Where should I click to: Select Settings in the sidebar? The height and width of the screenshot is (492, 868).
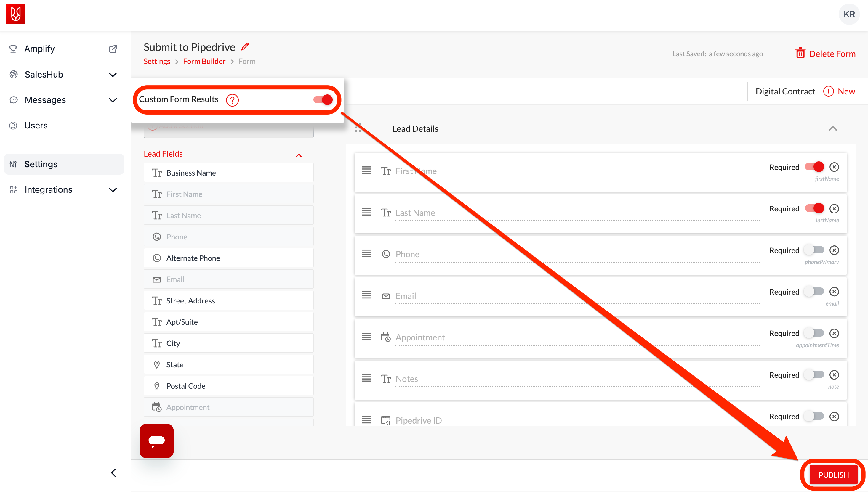pyautogui.click(x=64, y=164)
